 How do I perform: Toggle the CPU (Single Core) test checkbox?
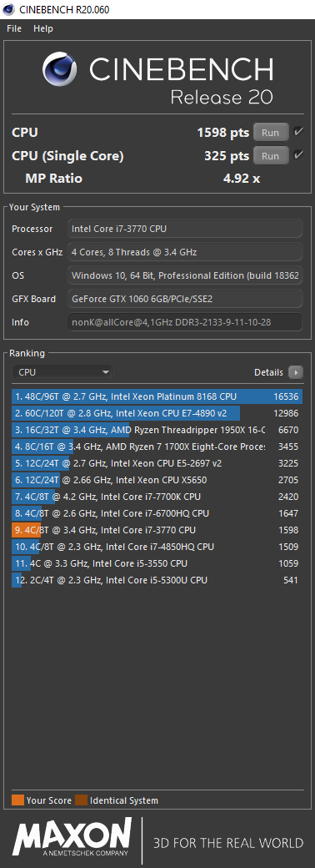tap(298, 155)
